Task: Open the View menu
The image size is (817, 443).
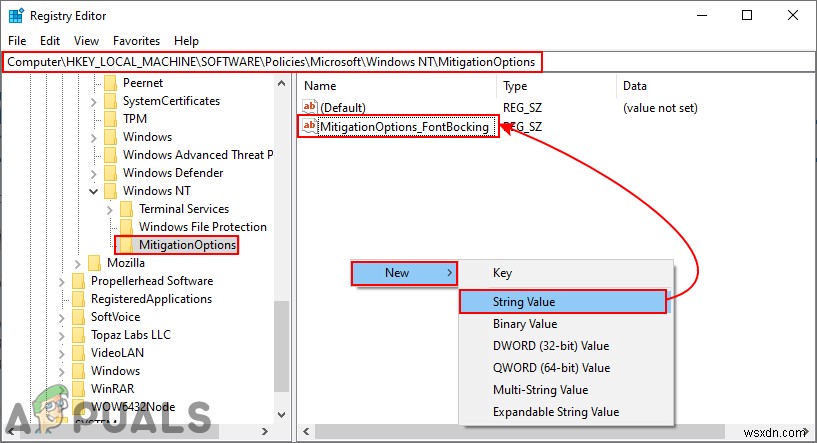Action: point(86,41)
